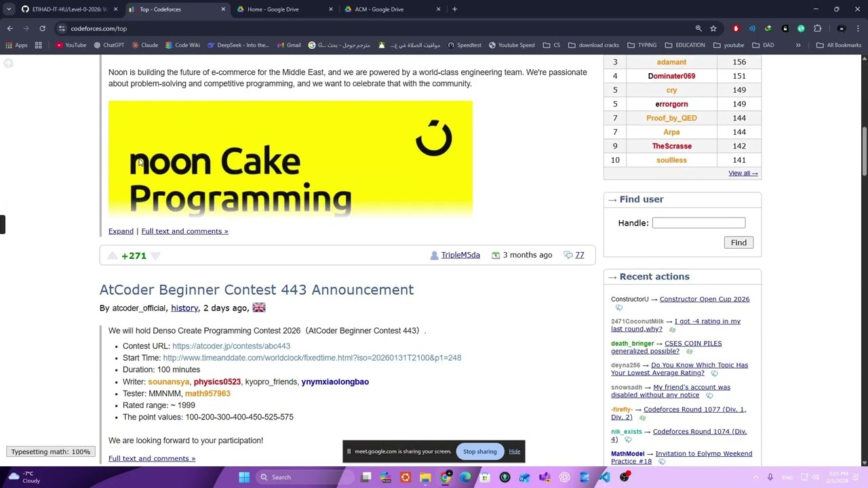
Task: Click the noon Cake Programming banner image
Action: (290, 160)
